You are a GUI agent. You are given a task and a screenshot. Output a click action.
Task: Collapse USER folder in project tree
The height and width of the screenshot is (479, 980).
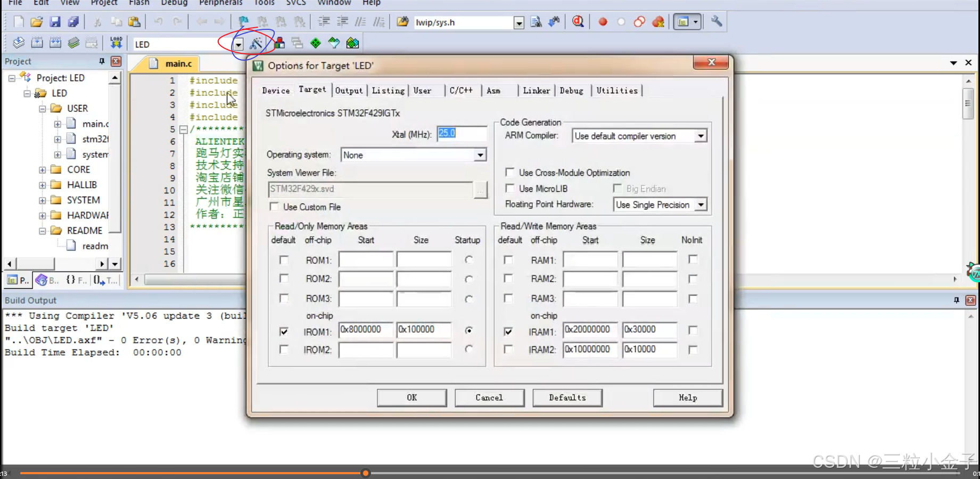click(x=42, y=109)
